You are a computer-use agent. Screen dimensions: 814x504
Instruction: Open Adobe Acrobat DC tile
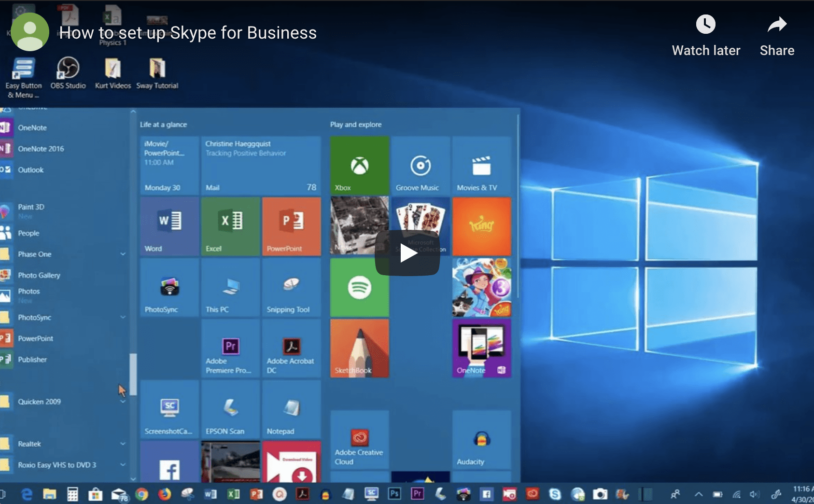pyautogui.click(x=291, y=348)
